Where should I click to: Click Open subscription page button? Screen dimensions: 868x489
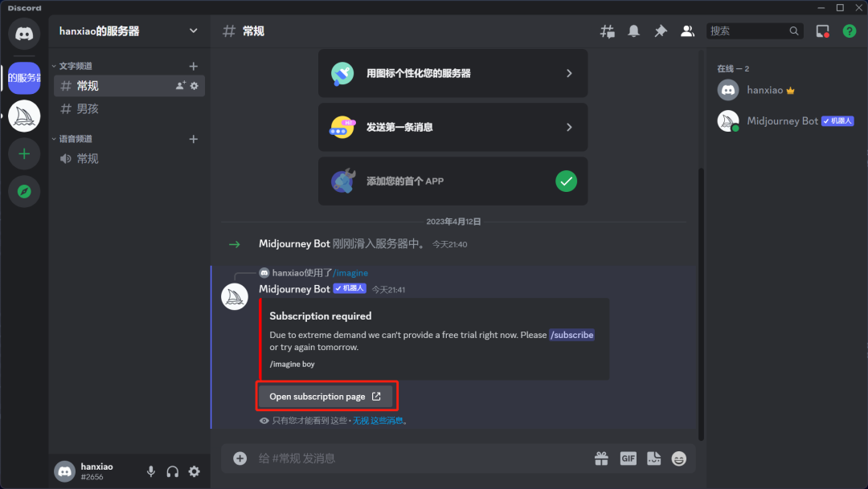(x=325, y=397)
